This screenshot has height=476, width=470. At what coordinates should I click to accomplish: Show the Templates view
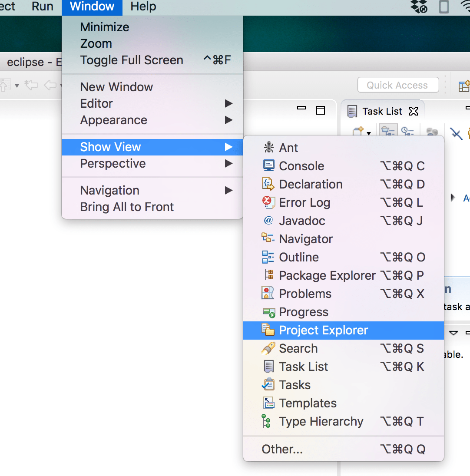(x=344, y=403)
